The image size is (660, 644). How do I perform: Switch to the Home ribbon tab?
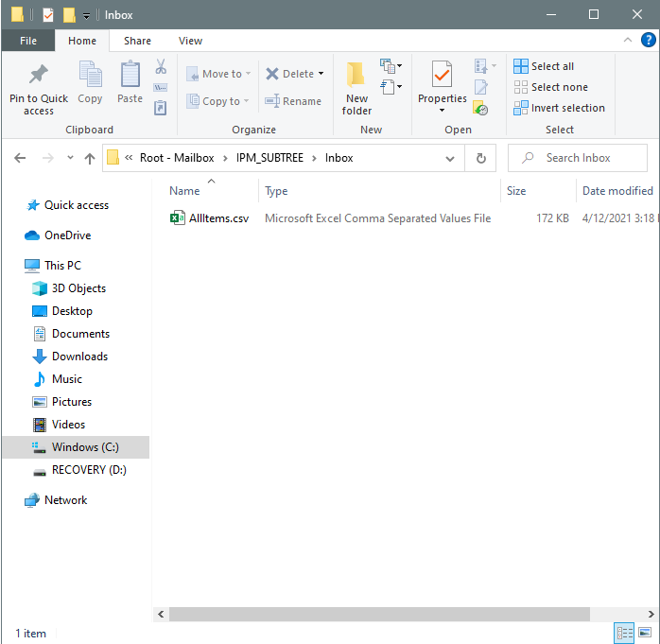coord(82,41)
